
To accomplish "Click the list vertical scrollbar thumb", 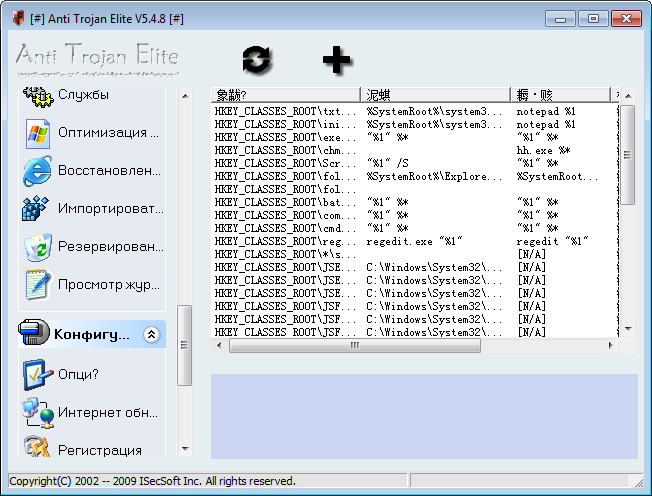I will tap(628, 155).
